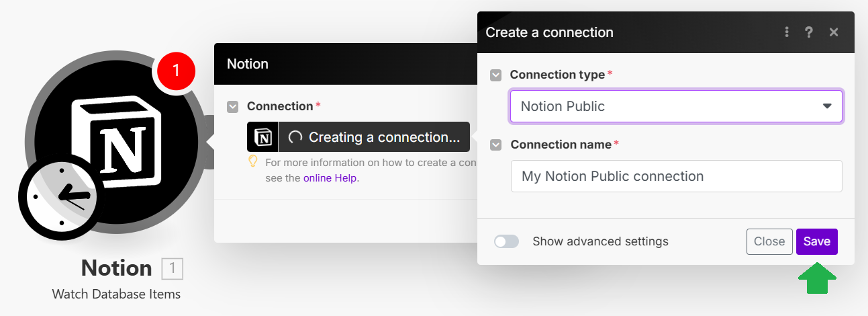The height and width of the screenshot is (316, 868).
Task: Open the three-dot menu in Create a connection
Action: pos(787,32)
